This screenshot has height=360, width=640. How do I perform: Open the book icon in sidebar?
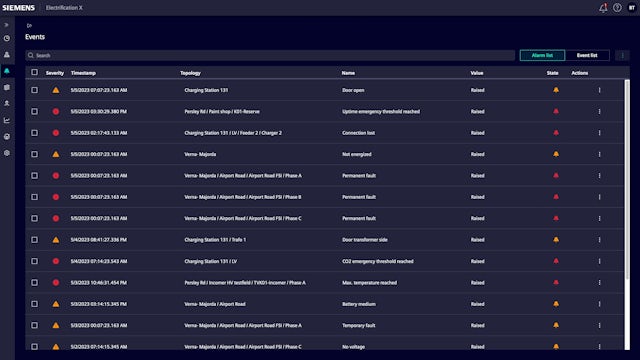[x=7, y=87]
